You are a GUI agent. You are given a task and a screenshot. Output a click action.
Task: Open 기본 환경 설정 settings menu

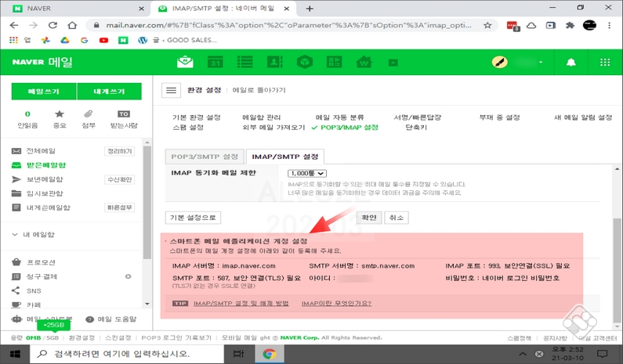[196, 117]
